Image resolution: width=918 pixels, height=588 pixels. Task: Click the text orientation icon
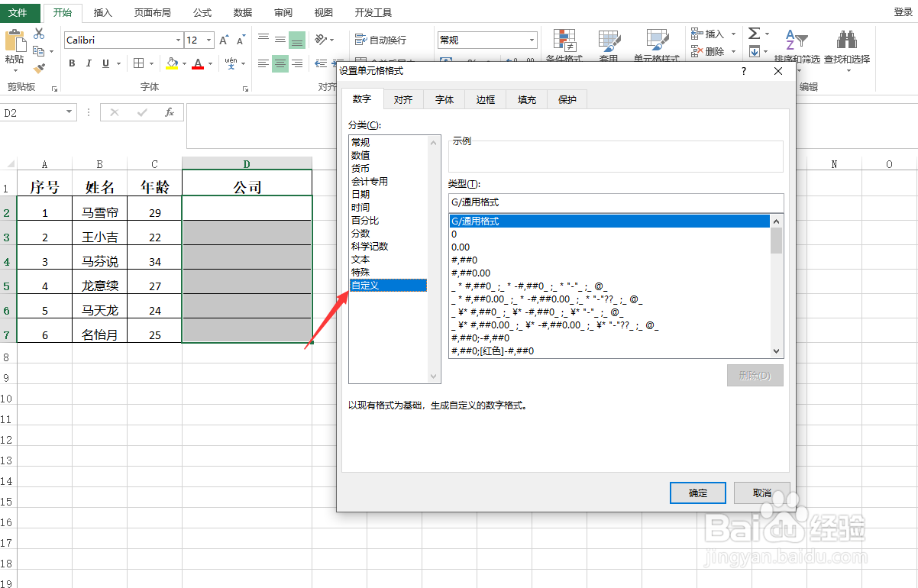(x=322, y=40)
